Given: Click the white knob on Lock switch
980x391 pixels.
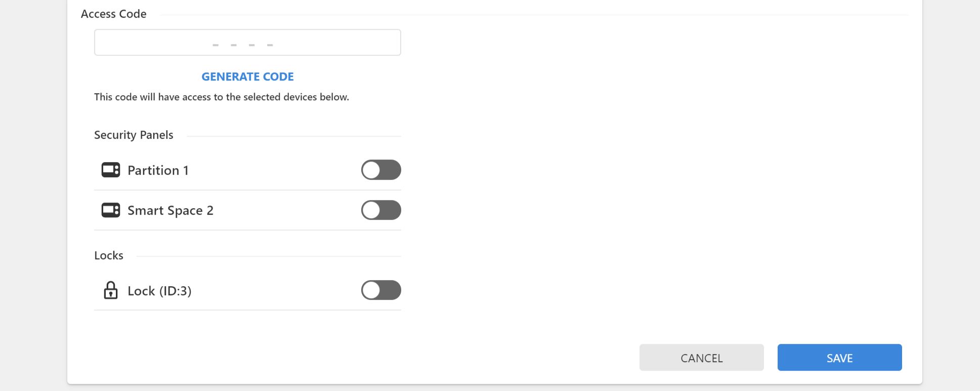Looking at the screenshot, I should [371, 290].
